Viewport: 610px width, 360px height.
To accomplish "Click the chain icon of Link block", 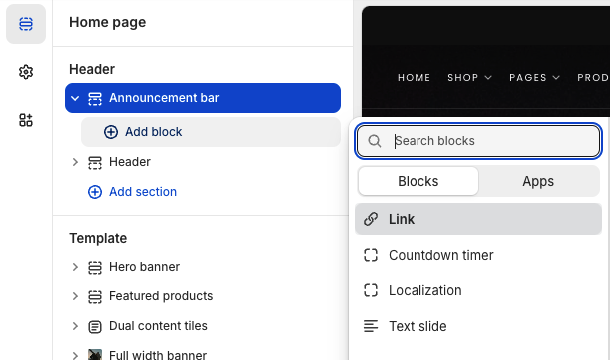I will coord(371,219).
